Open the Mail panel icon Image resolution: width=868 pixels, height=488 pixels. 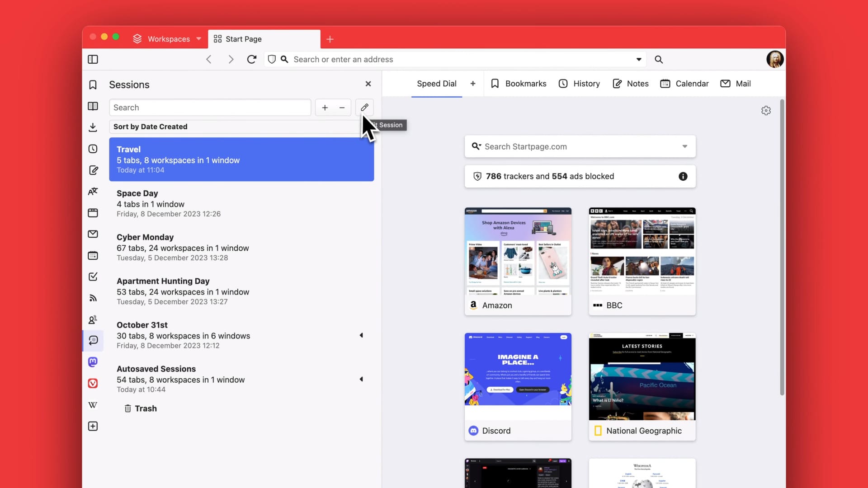point(93,234)
